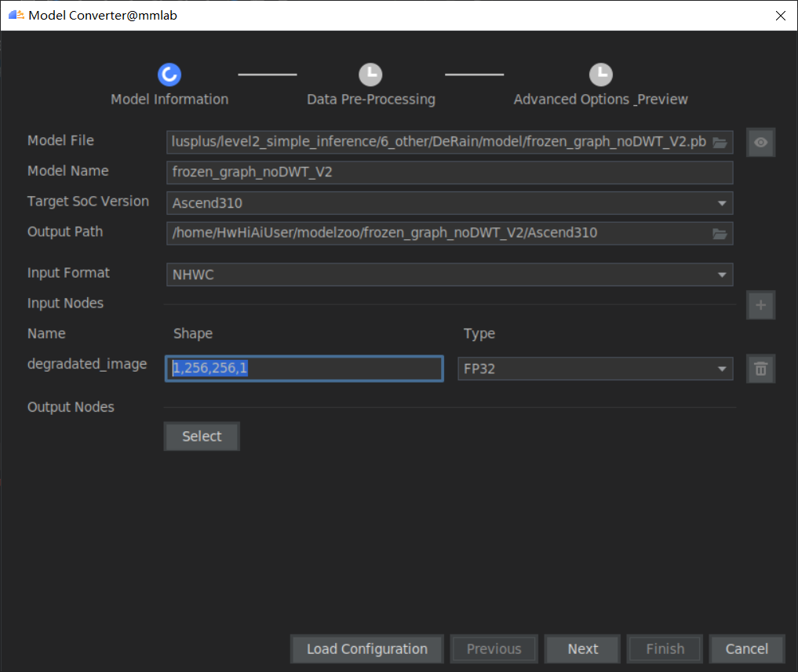Go to Data Pre-Processing step label
798x672 pixels.
pyautogui.click(x=371, y=100)
